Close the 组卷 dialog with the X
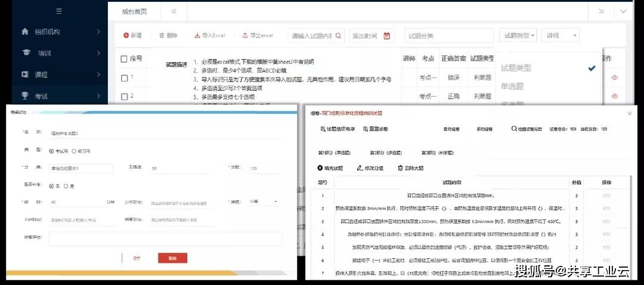 coord(630,114)
